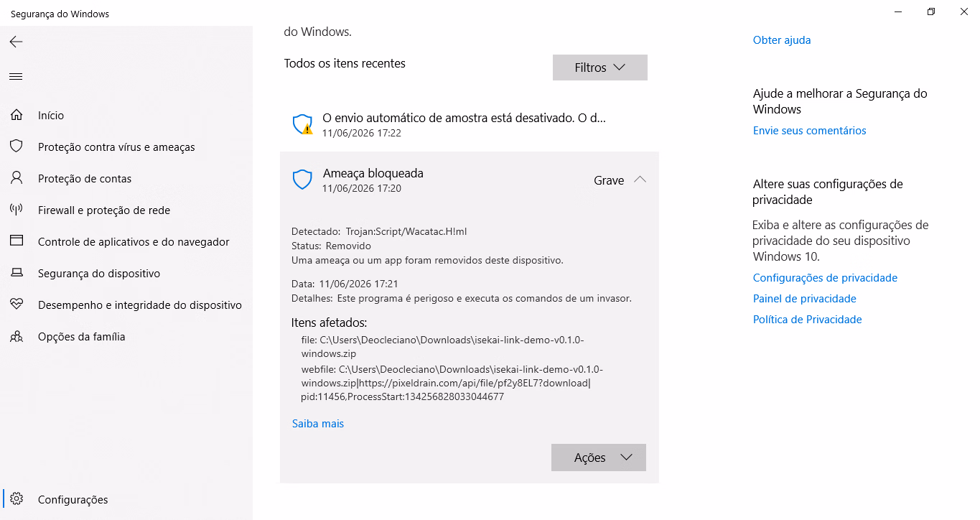Click the app and browser control icon
The height and width of the screenshot is (520, 980).
[16, 241]
